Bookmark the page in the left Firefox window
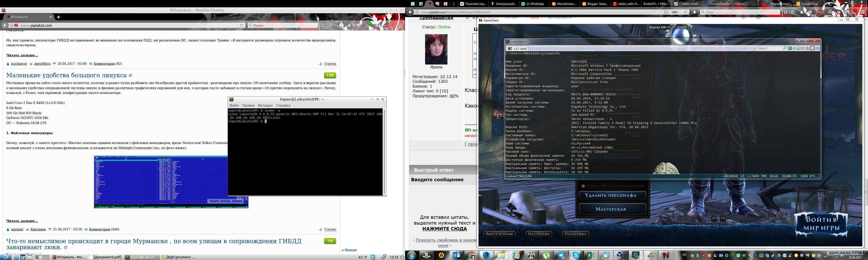 click(x=324, y=25)
